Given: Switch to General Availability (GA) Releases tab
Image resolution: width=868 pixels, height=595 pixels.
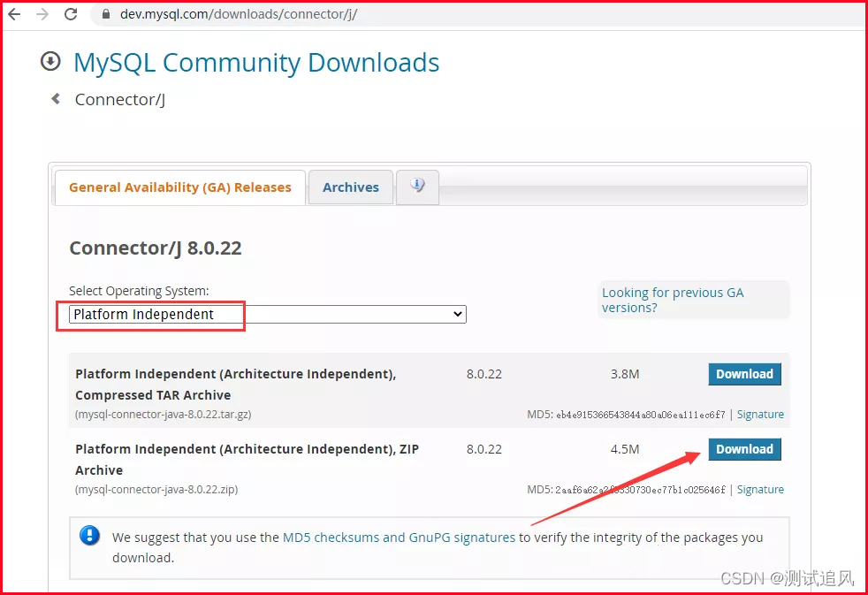Looking at the screenshot, I should (x=180, y=187).
